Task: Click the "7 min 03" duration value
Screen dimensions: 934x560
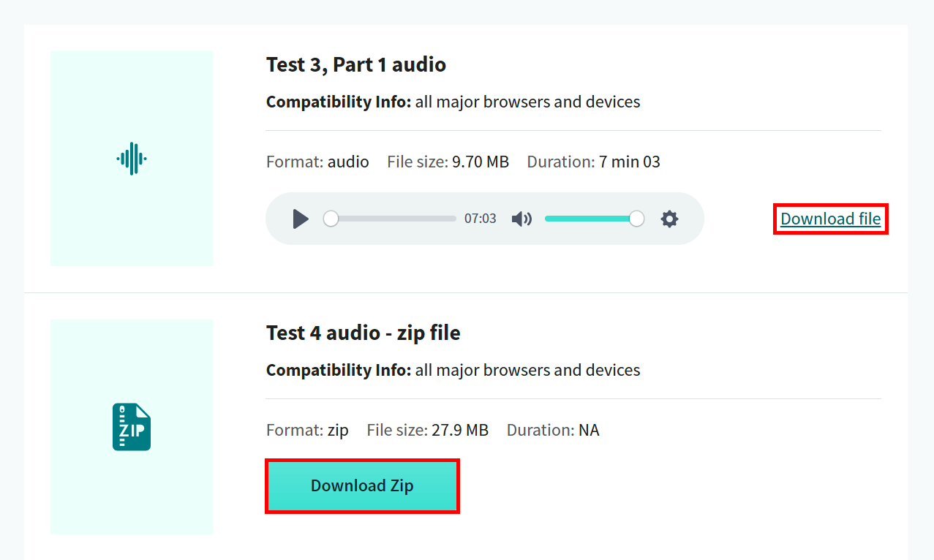Action: (x=629, y=162)
